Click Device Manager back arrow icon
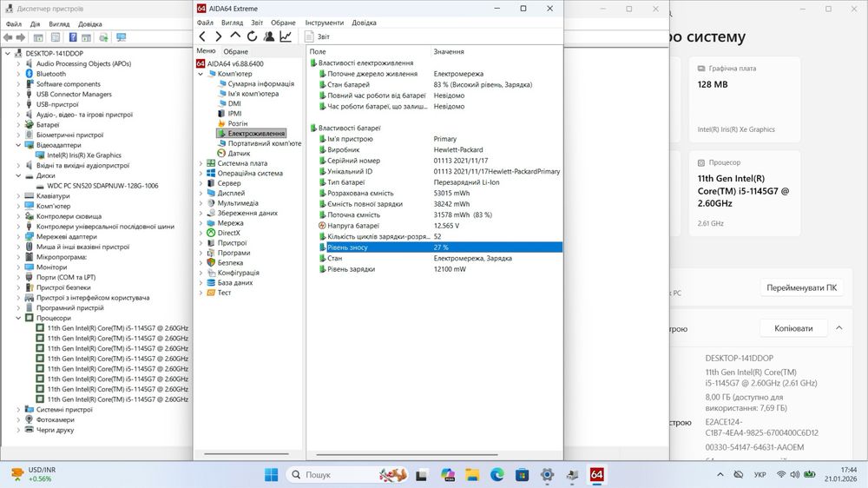868x488 pixels. click(8, 37)
